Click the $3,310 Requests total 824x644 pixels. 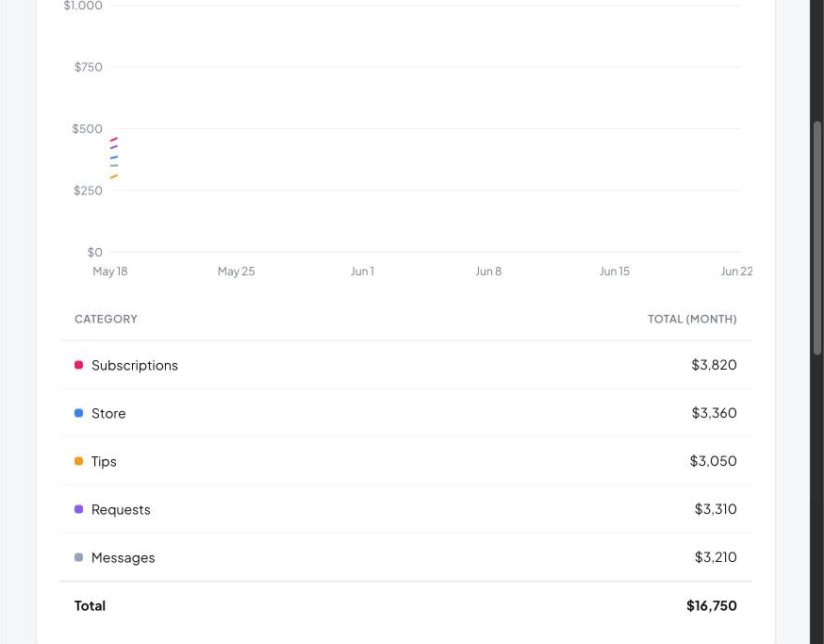pyautogui.click(x=716, y=509)
